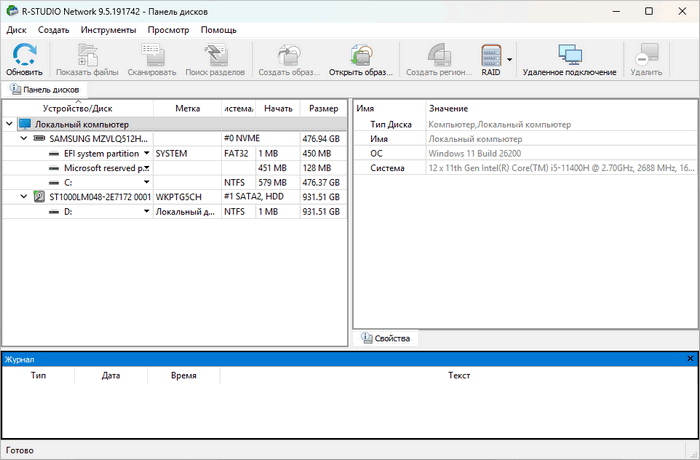The height and width of the screenshot is (460, 700).
Task: Open dropdown next to C: partition
Action: pyautogui.click(x=146, y=183)
